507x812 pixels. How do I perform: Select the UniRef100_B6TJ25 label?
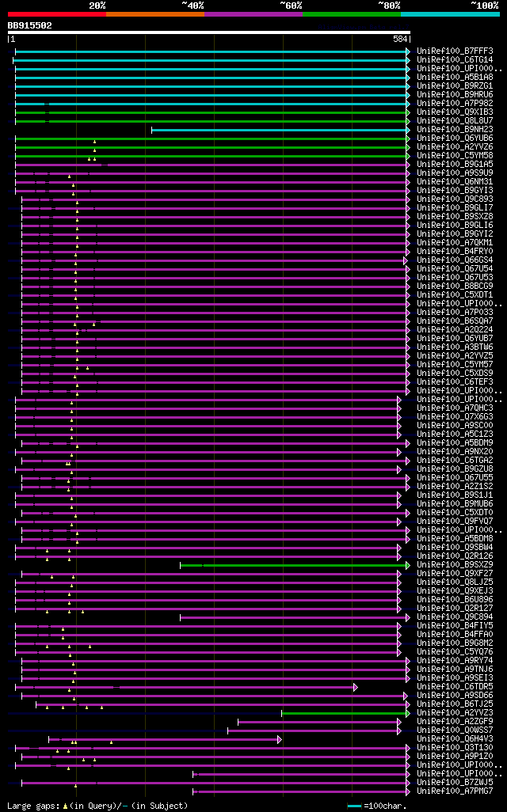[x=455, y=704]
